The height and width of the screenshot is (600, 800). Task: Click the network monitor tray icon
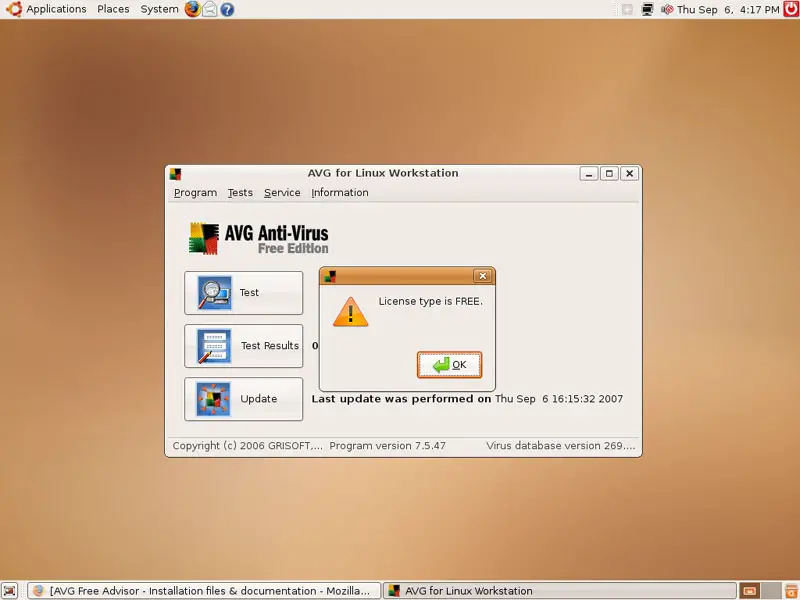pos(647,9)
